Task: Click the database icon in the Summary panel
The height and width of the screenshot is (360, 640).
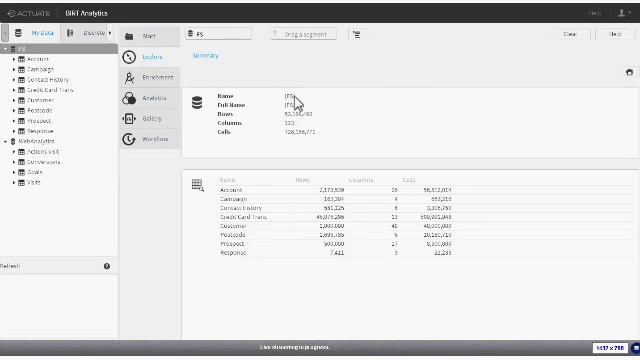Action: (x=197, y=102)
